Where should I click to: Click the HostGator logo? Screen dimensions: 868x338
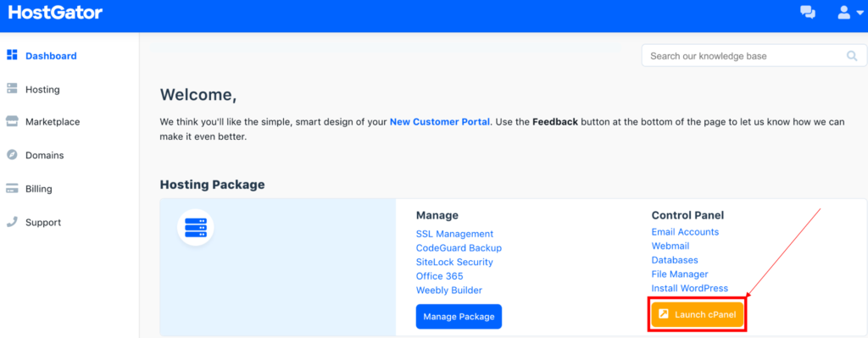[x=55, y=13]
